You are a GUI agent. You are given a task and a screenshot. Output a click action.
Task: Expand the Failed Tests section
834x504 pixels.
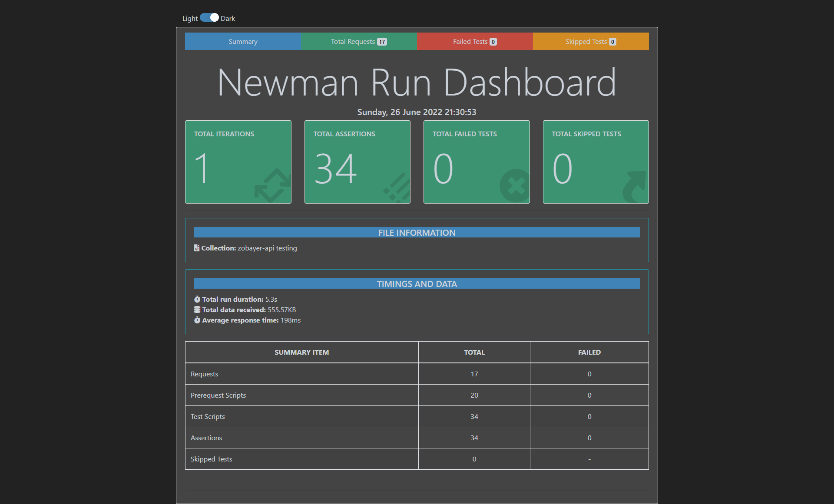[x=474, y=41]
